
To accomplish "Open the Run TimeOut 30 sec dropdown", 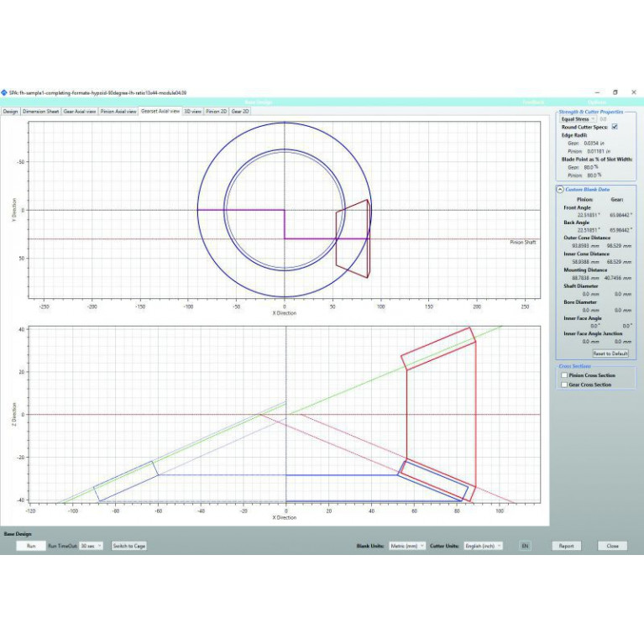I will pos(91,546).
